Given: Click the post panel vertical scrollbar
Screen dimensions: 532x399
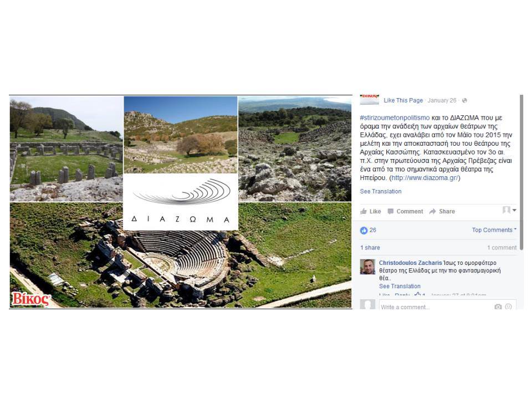Looking at the screenshot, I should click(521, 173).
